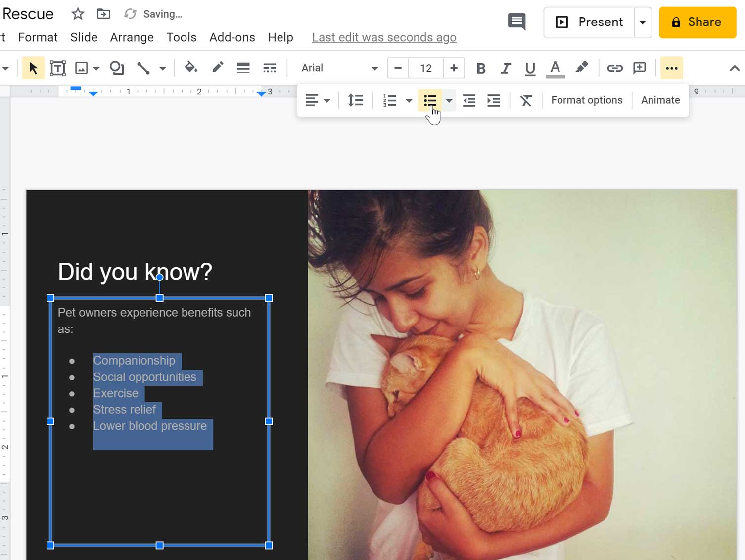Increase indent of selected text
This screenshot has width=745, height=560.
tap(493, 101)
